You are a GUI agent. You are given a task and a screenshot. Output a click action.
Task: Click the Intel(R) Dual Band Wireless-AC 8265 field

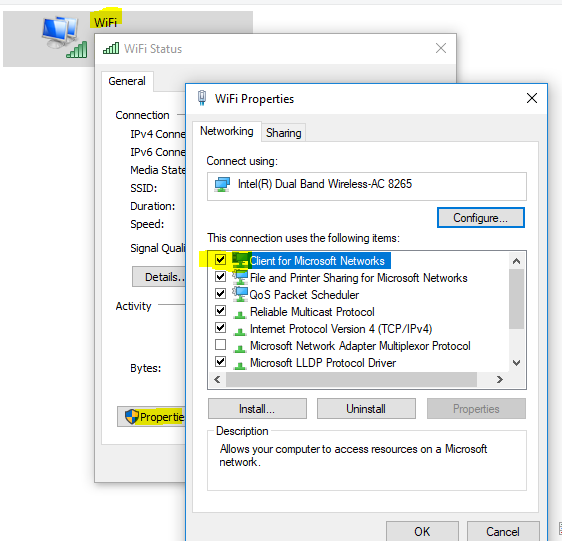pyautogui.click(x=367, y=186)
